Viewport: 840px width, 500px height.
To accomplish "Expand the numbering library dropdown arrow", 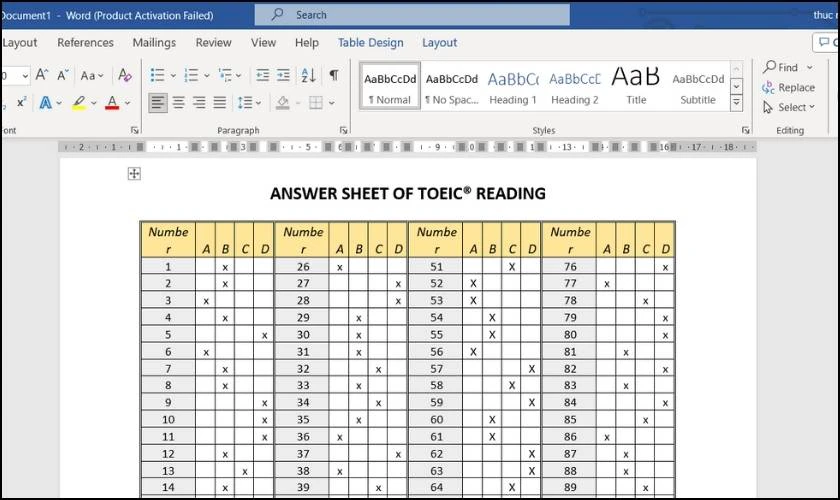I will pyautogui.click(x=207, y=76).
